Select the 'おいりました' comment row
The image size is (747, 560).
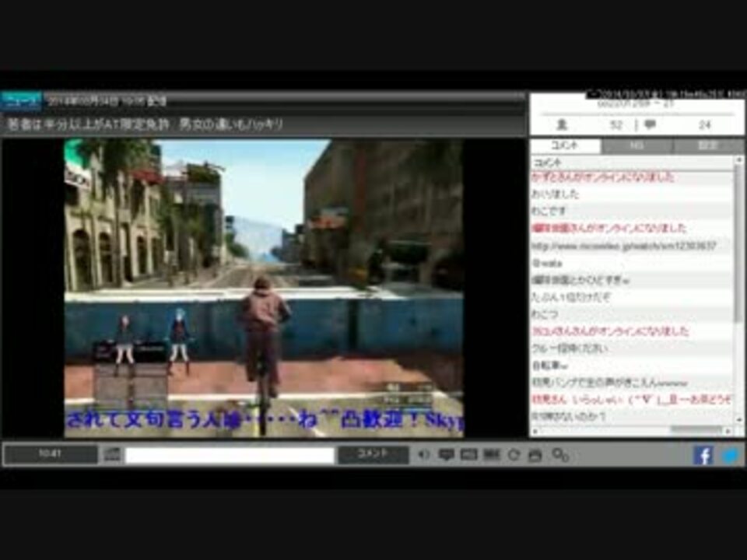(x=632, y=194)
